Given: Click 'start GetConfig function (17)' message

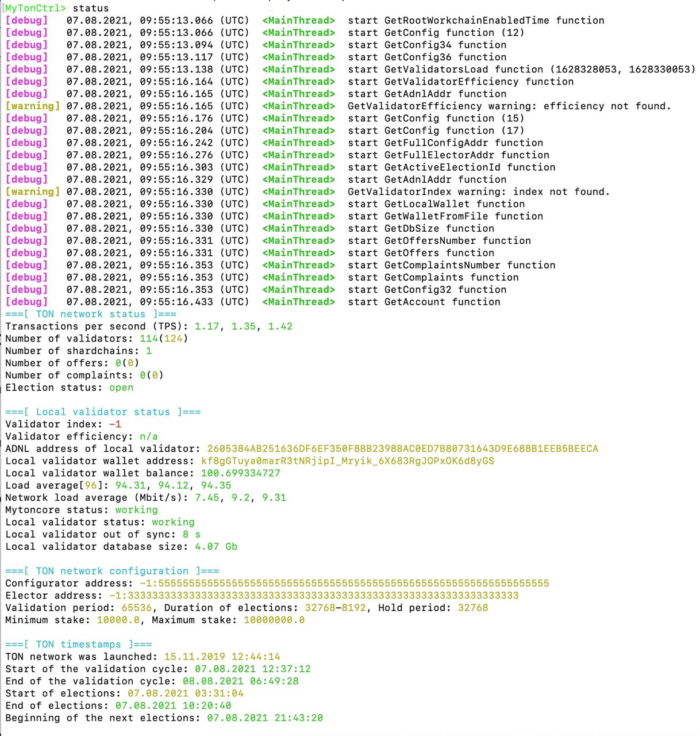Looking at the screenshot, I should (x=436, y=131).
